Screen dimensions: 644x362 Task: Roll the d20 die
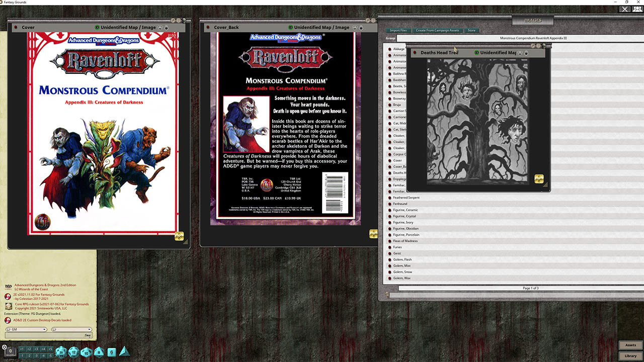(x=61, y=352)
